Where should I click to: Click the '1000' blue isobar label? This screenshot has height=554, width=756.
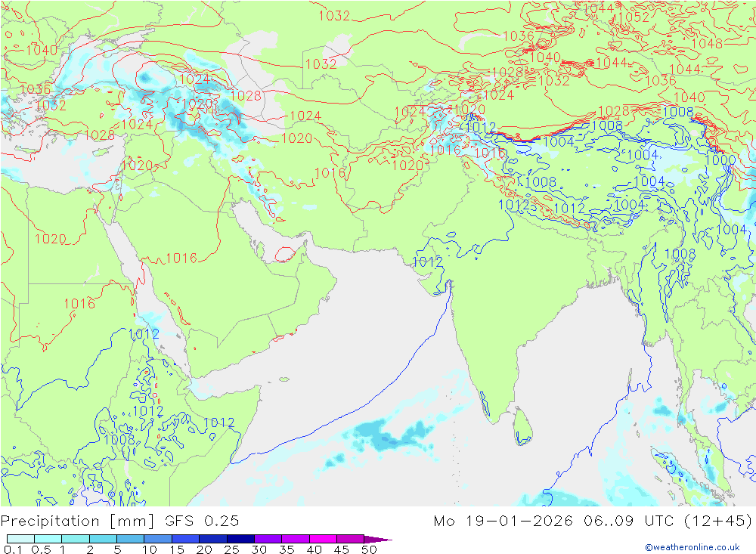720,159
